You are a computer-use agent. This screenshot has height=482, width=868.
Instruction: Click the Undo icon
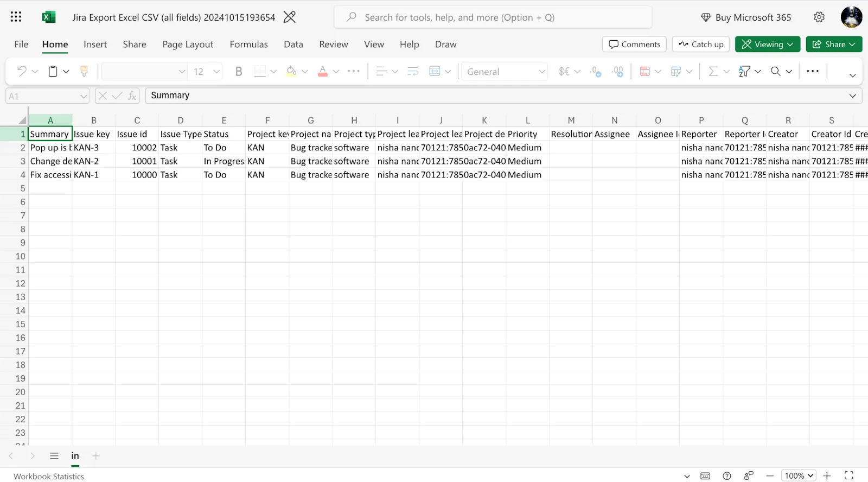(21, 71)
